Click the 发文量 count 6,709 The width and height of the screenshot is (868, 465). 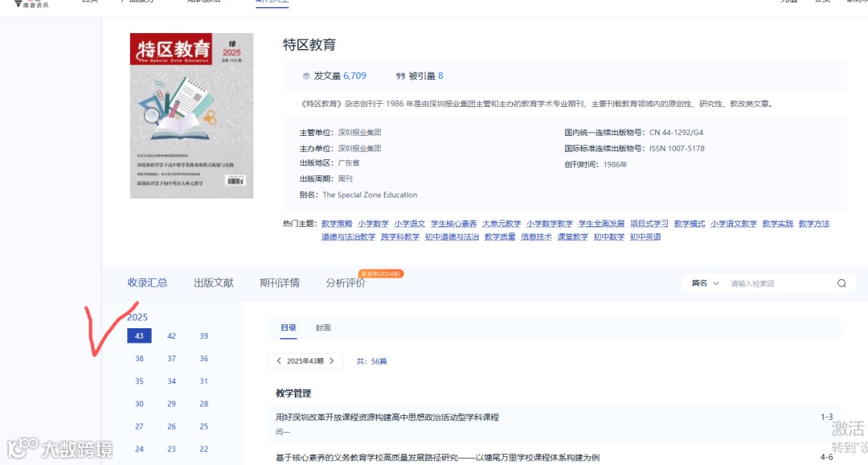click(355, 76)
